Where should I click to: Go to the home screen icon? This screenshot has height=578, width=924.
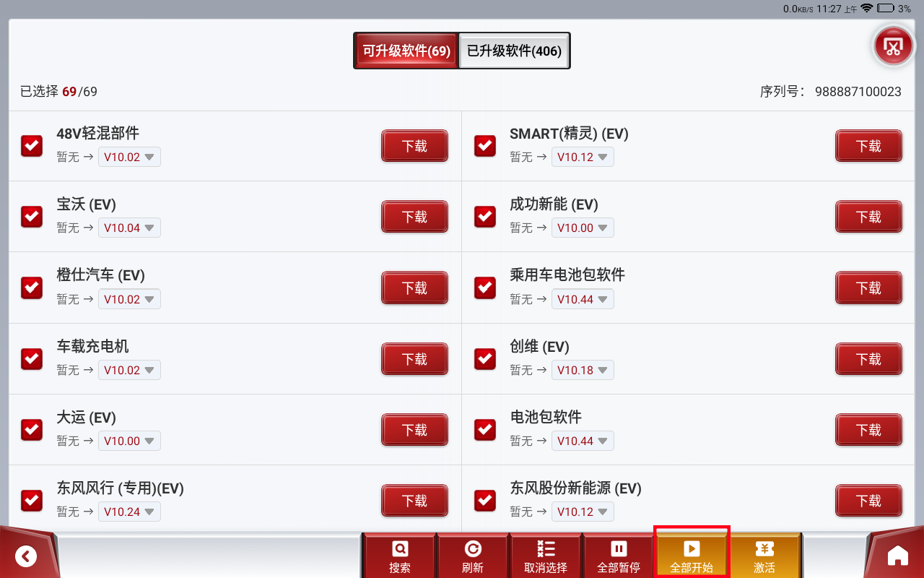(x=897, y=556)
